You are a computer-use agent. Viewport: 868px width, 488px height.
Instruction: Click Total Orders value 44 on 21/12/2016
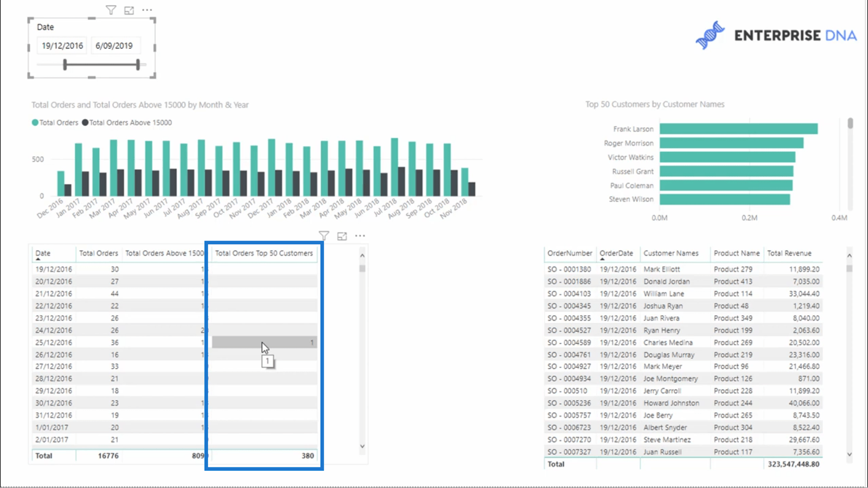click(x=114, y=293)
